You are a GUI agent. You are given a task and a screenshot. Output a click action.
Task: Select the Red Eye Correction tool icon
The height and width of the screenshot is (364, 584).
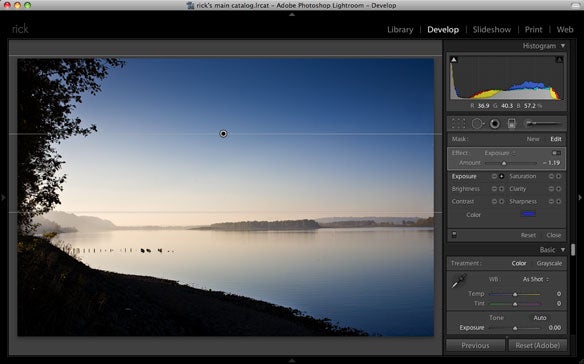pyautogui.click(x=495, y=123)
